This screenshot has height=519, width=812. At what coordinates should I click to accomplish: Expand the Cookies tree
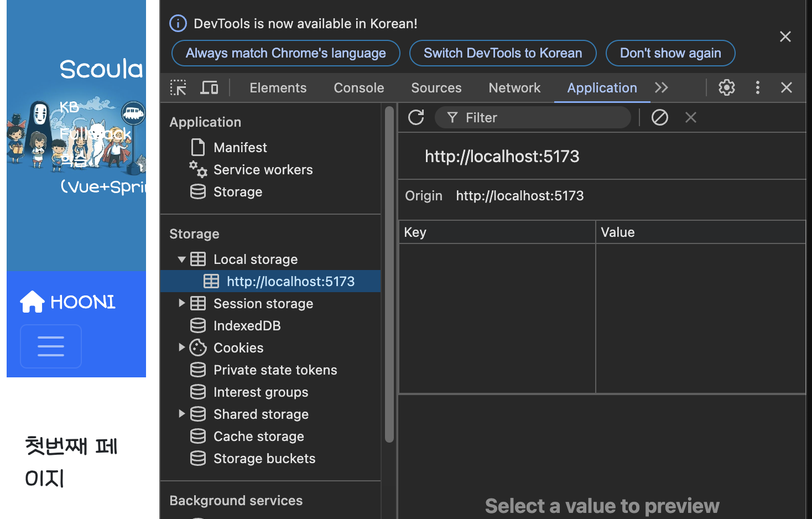pyautogui.click(x=181, y=347)
